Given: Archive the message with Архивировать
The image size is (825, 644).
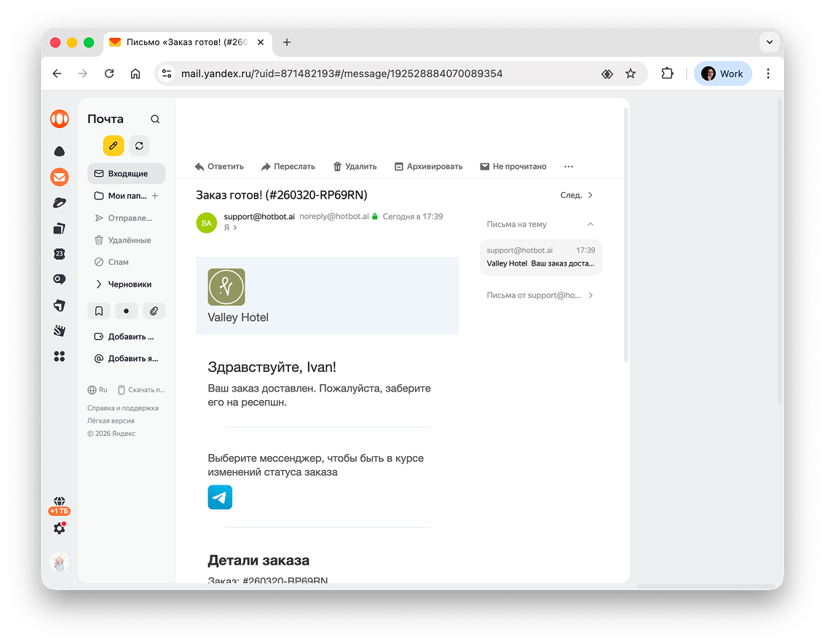Looking at the screenshot, I should coord(429,167).
